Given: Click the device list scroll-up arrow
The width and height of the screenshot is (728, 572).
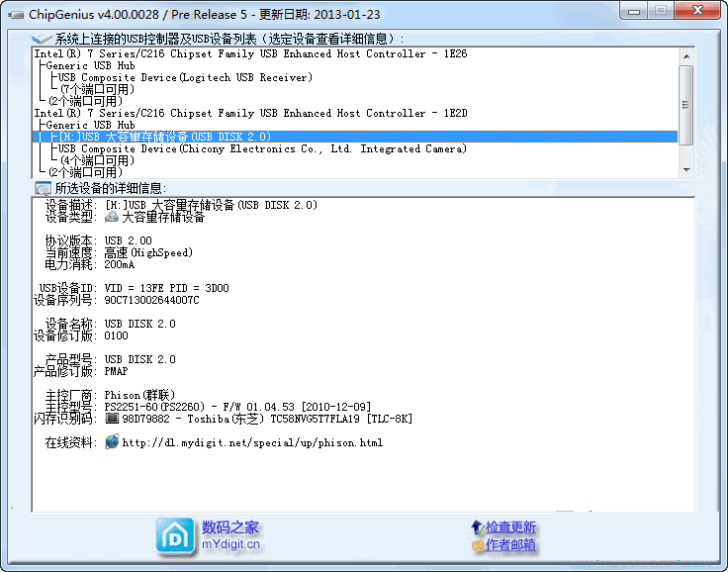Looking at the screenshot, I should pyautogui.click(x=686, y=56).
